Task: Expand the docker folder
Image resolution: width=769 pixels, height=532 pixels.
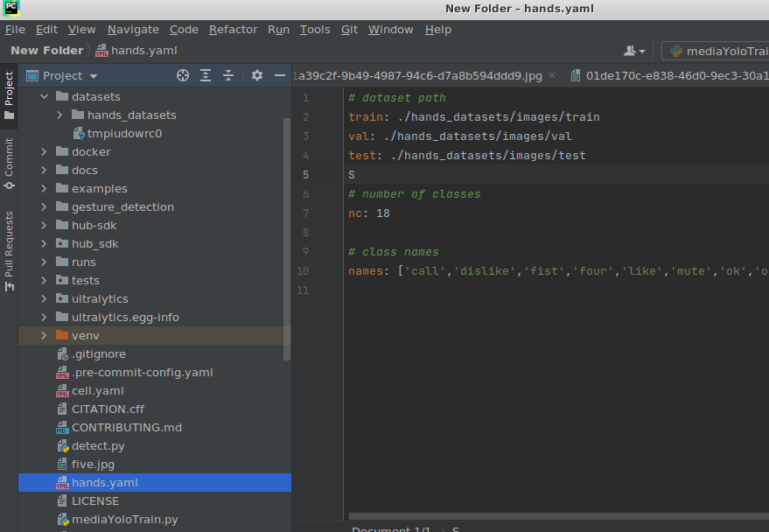Action: 44,152
